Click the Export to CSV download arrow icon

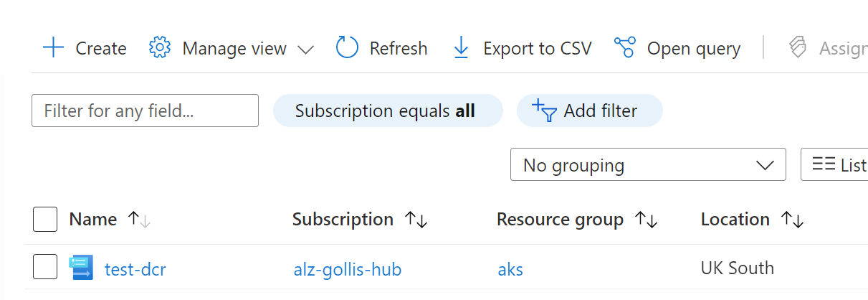click(x=461, y=48)
